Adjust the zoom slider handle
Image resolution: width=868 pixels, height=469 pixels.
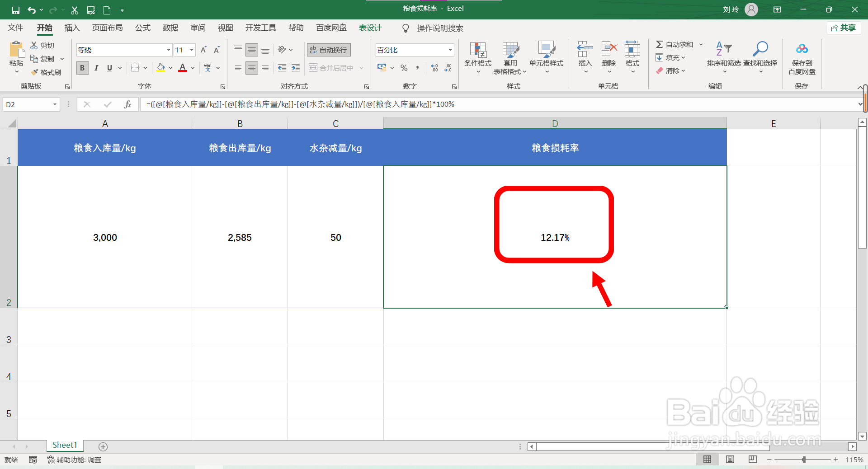point(804,460)
